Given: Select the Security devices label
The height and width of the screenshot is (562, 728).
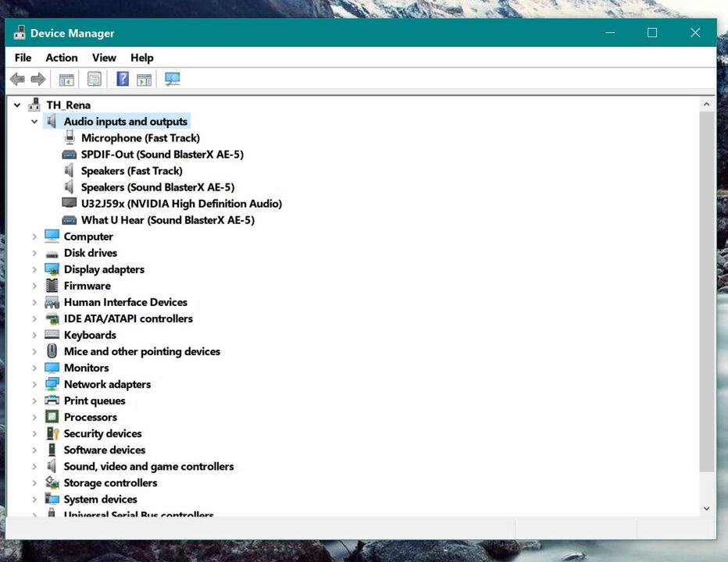Looking at the screenshot, I should pyautogui.click(x=102, y=433).
